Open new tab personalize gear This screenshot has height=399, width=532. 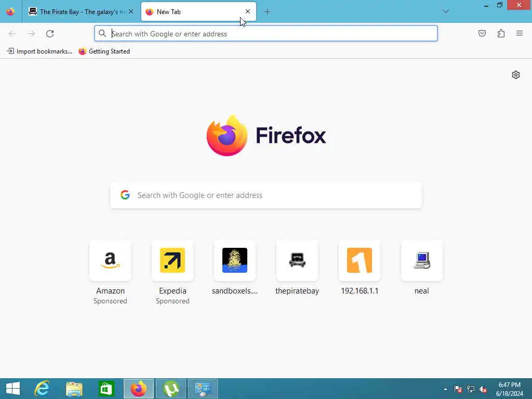(515, 75)
